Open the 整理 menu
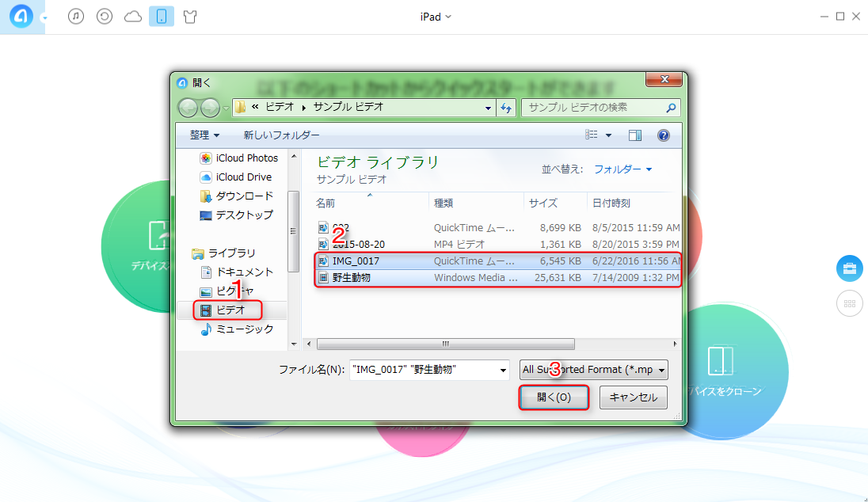 click(204, 135)
